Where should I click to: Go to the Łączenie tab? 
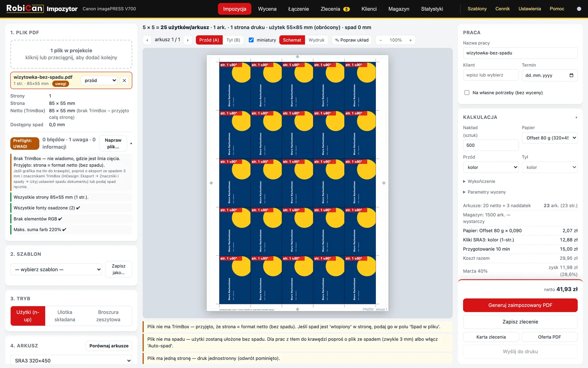point(298,9)
